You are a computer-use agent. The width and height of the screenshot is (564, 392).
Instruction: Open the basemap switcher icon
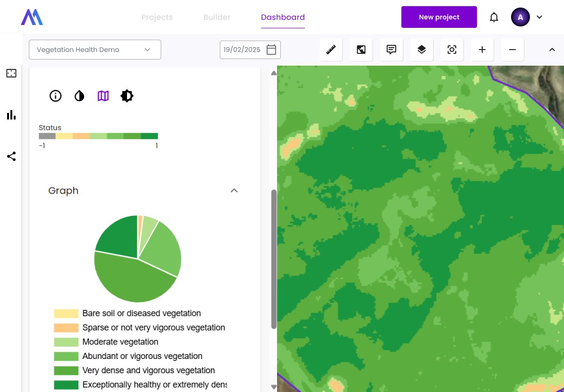(361, 50)
